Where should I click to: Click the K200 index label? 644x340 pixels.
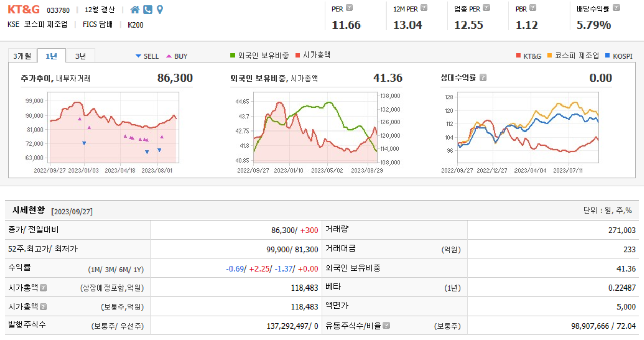pyautogui.click(x=136, y=24)
